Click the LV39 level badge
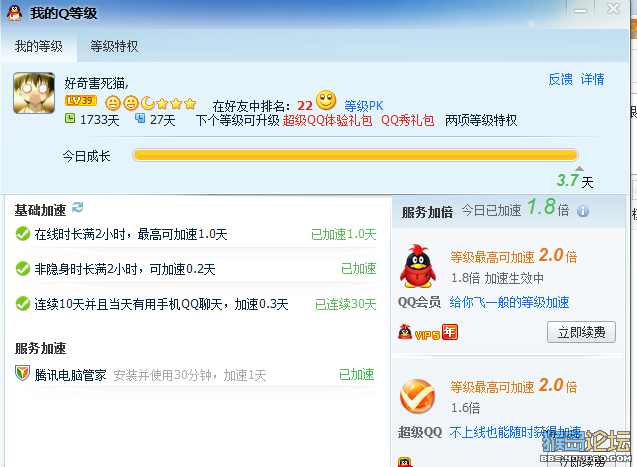Image resolution: width=637 pixels, height=467 pixels. click(x=80, y=101)
